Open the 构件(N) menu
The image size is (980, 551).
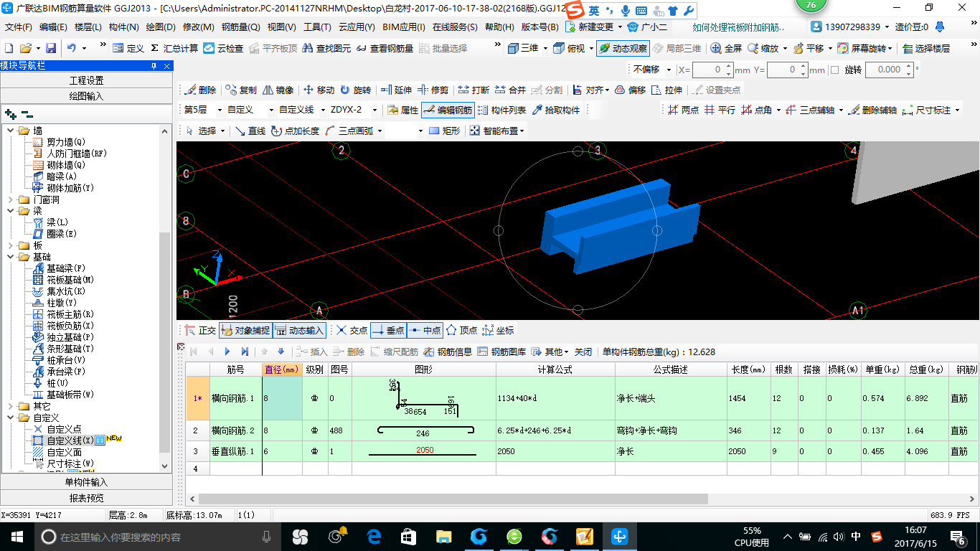point(123,27)
